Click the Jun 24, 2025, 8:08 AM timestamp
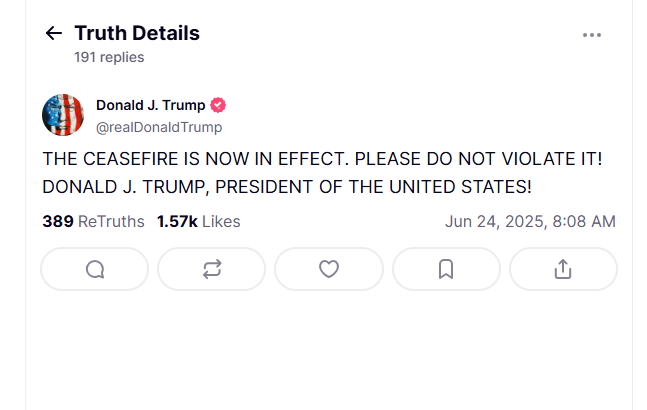Screen dimensions: 647x410 (x=530, y=221)
